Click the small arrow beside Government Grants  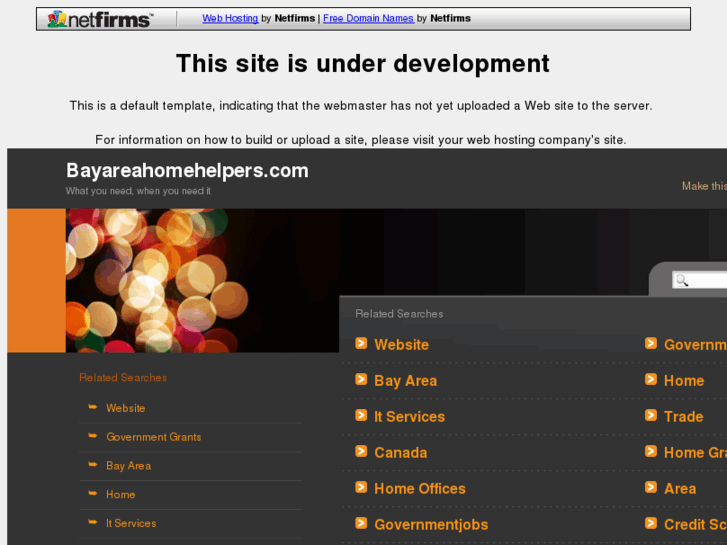[93, 436]
